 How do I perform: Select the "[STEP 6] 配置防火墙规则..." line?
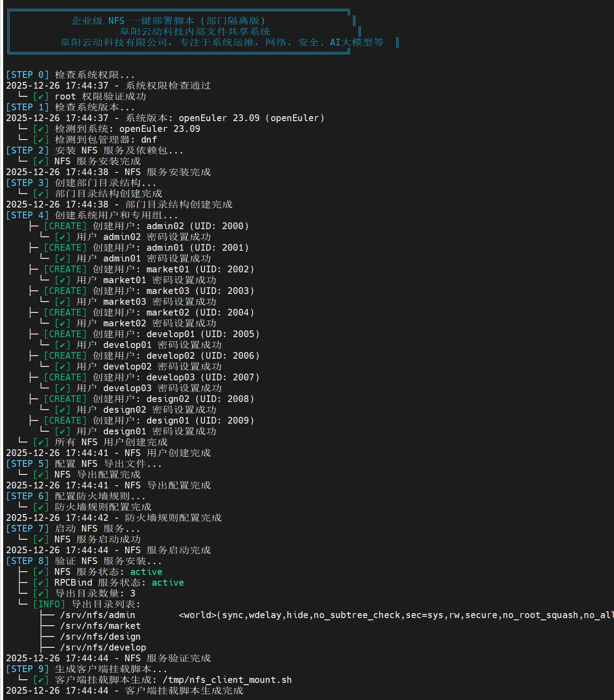(76, 496)
